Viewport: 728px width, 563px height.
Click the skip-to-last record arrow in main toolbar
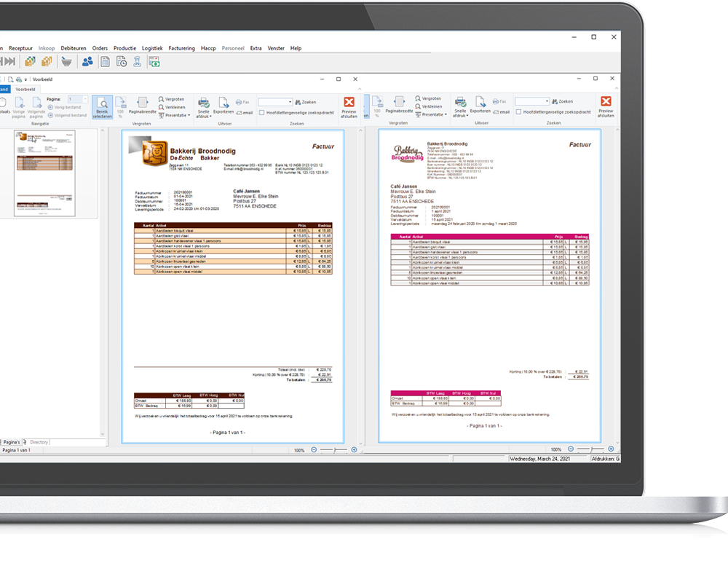(9, 61)
